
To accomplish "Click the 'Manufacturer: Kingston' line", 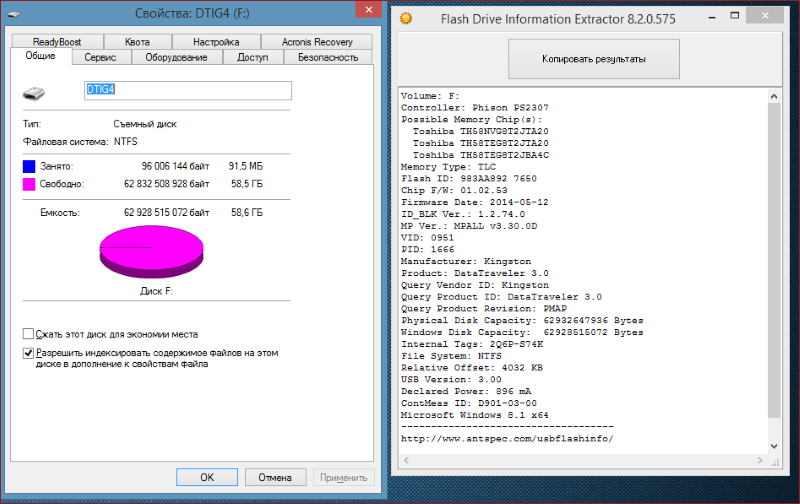I will tap(466, 261).
